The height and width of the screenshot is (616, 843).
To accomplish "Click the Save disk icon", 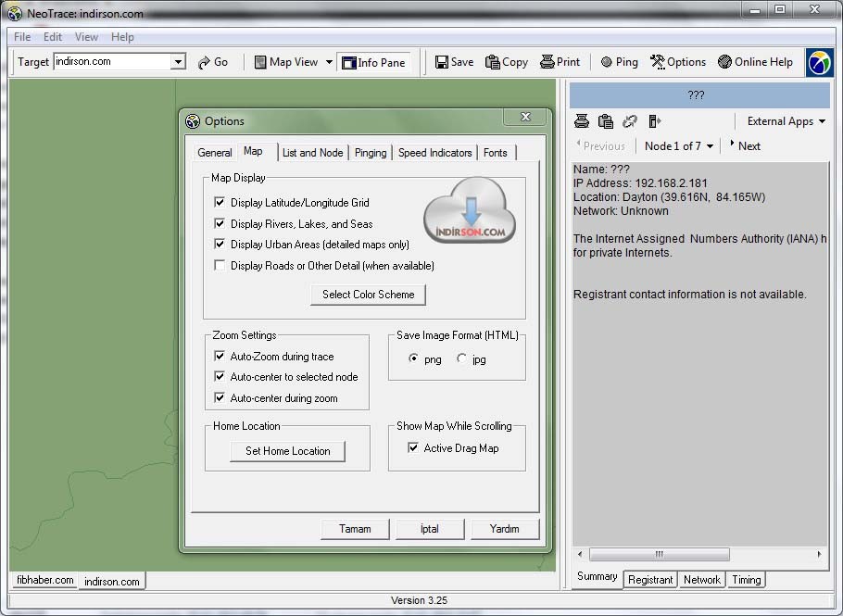I will (x=441, y=62).
